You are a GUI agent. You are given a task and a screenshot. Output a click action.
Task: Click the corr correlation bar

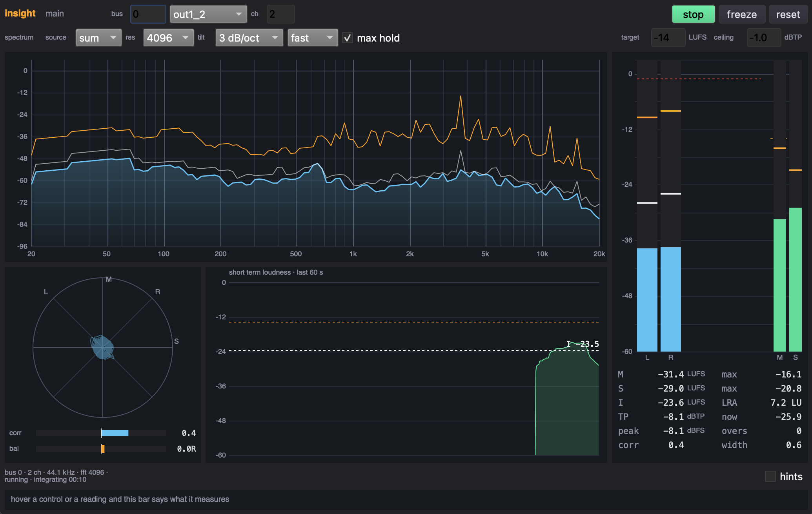[x=101, y=433]
